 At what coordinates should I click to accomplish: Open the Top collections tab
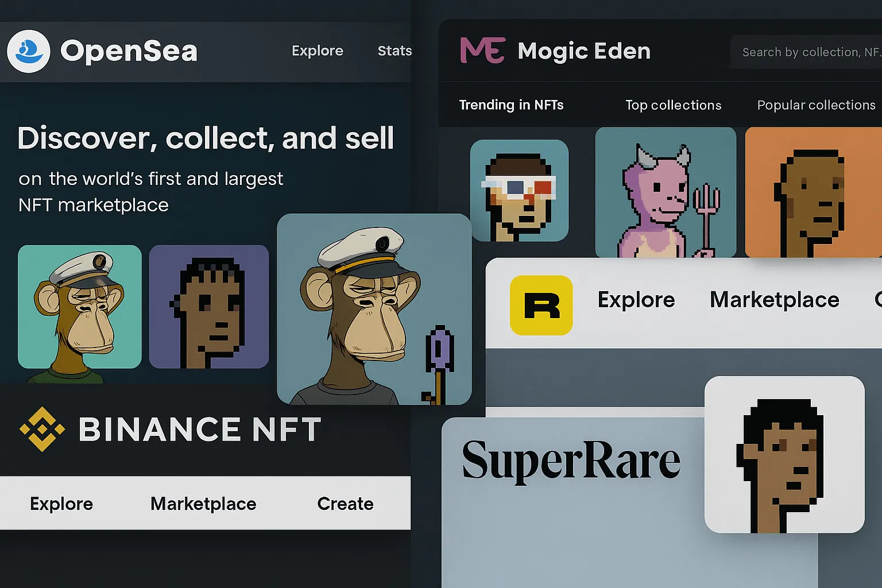[x=673, y=105]
